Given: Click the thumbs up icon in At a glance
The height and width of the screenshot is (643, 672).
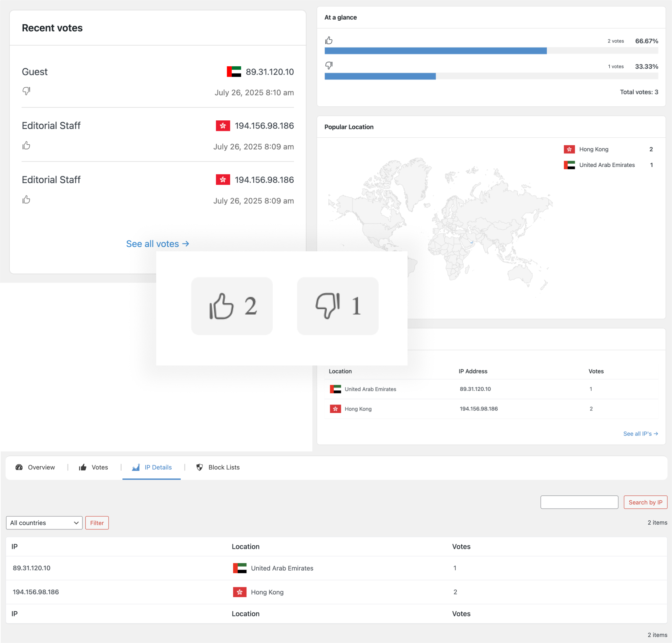Looking at the screenshot, I should (x=329, y=40).
